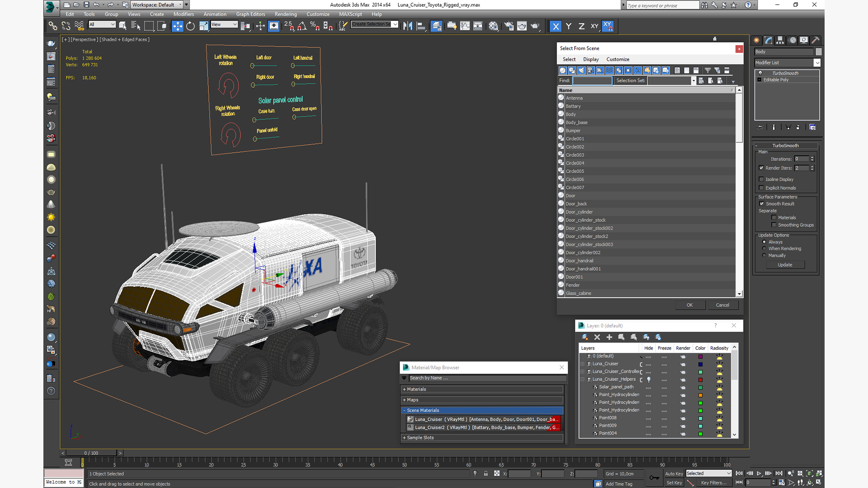The width and height of the screenshot is (868, 488).
Task: Open the Selection Set dropdown in Select From Scene
Action: 693,81
